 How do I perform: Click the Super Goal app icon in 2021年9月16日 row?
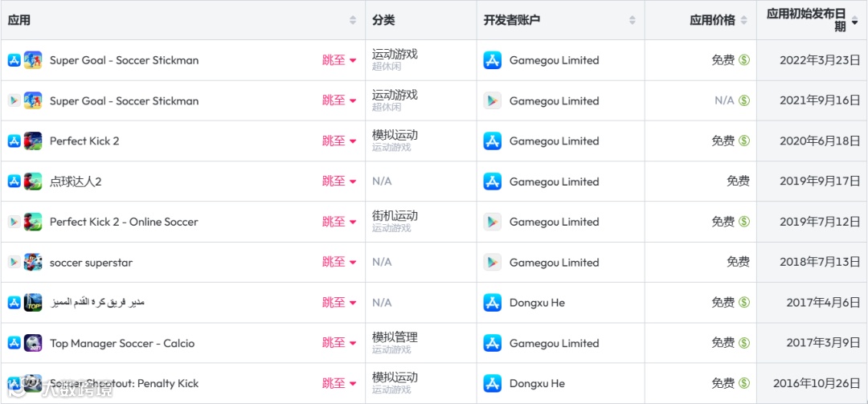[x=33, y=100]
